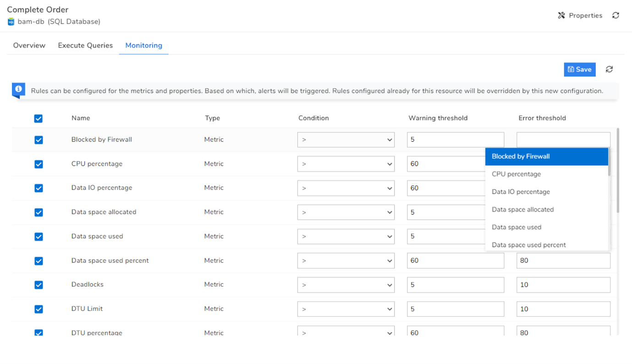The width and height of the screenshot is (632, 364).
Task: Click the Complete Order title
Action: [38, 10]
